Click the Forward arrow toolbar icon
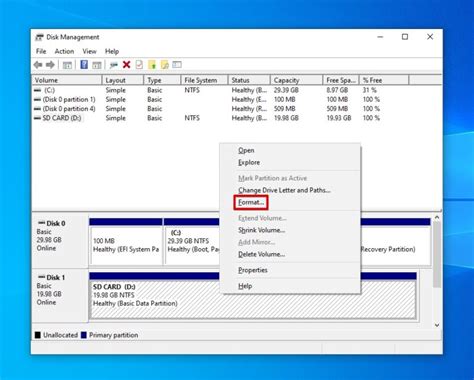 (50, 65)
